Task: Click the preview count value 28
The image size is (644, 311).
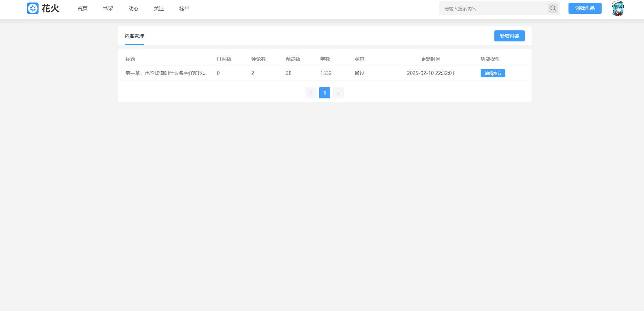Action: 289,73
